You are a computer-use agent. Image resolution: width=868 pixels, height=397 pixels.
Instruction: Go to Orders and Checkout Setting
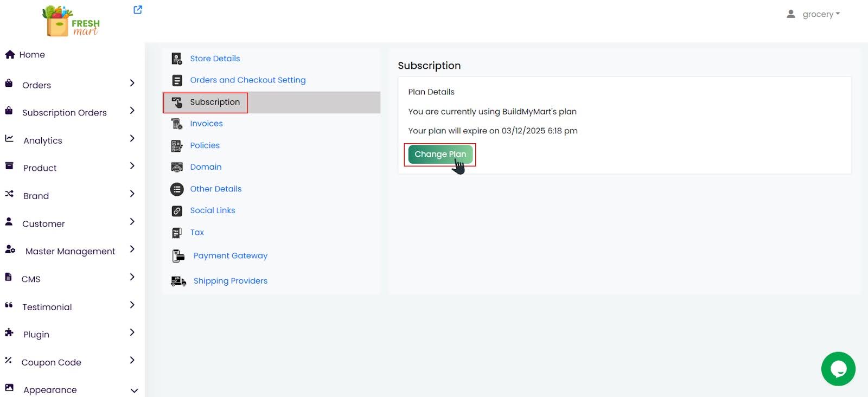[247, 80]
